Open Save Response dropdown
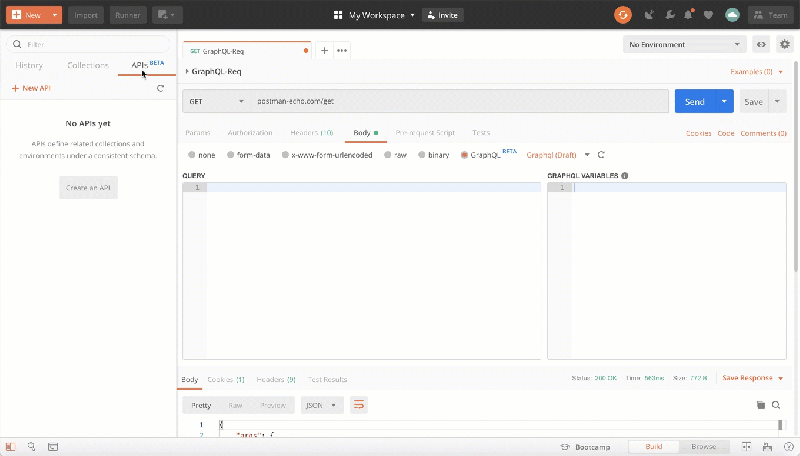Viewport: 800px width, 456px height. pos(753,378)
